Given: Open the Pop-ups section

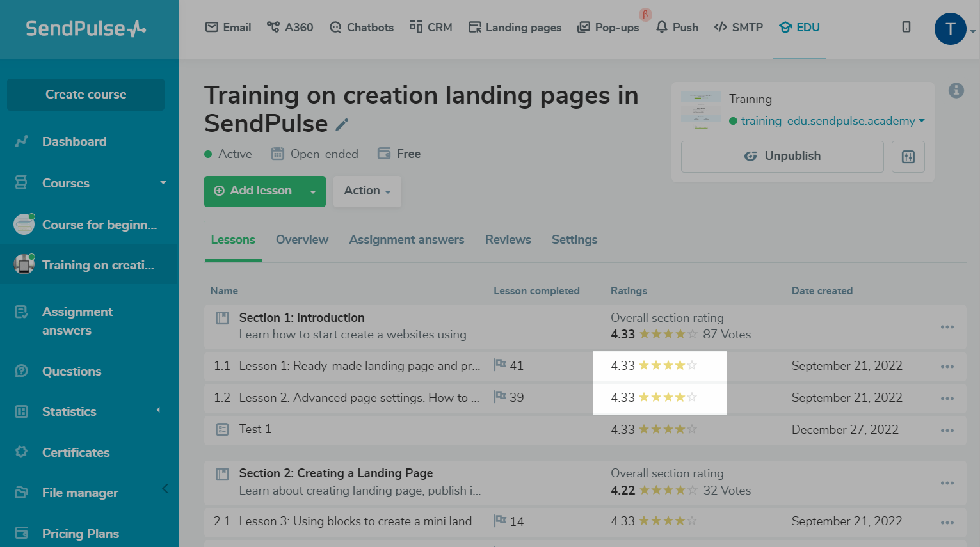Looking at the screenshot, I should (x=608, y=28).
